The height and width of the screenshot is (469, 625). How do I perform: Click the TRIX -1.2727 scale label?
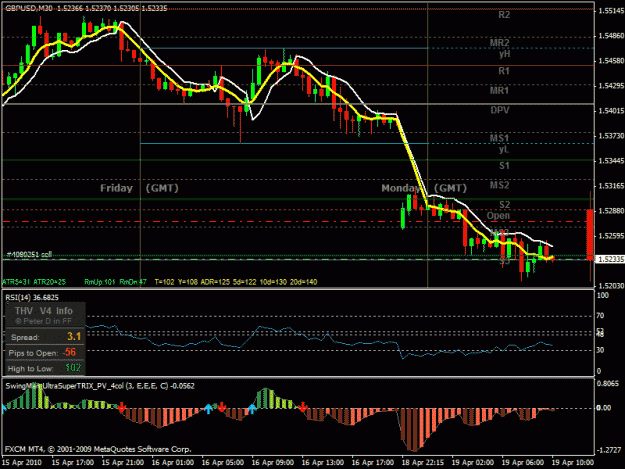609,450
